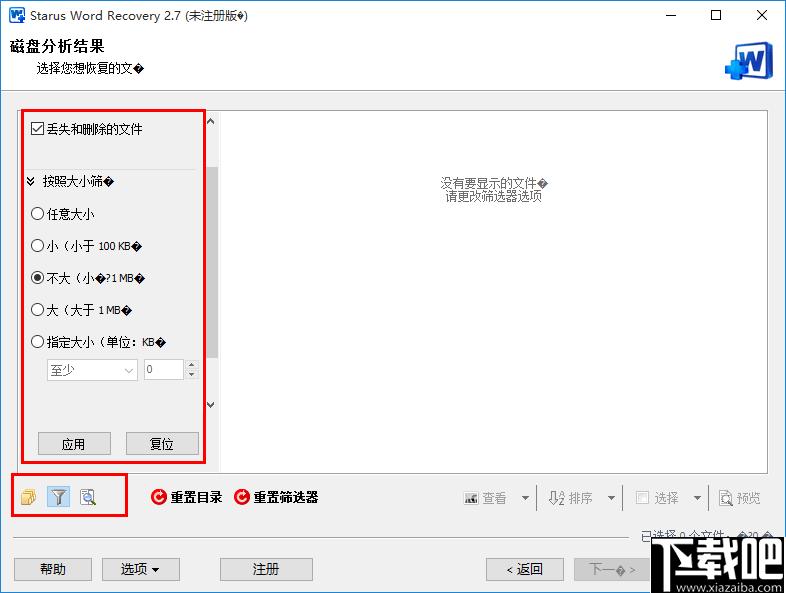Click the 注册 register button
The width and height of the screenshot is (786, 593).
coord(266,569)
